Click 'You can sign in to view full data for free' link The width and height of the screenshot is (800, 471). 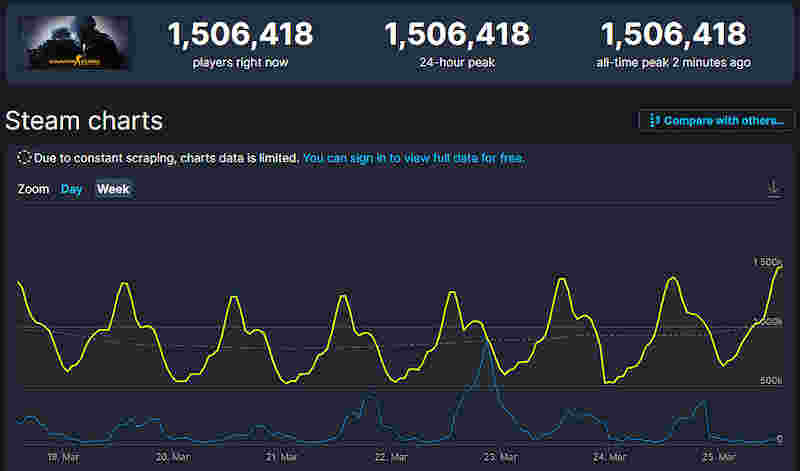(414, 158)
